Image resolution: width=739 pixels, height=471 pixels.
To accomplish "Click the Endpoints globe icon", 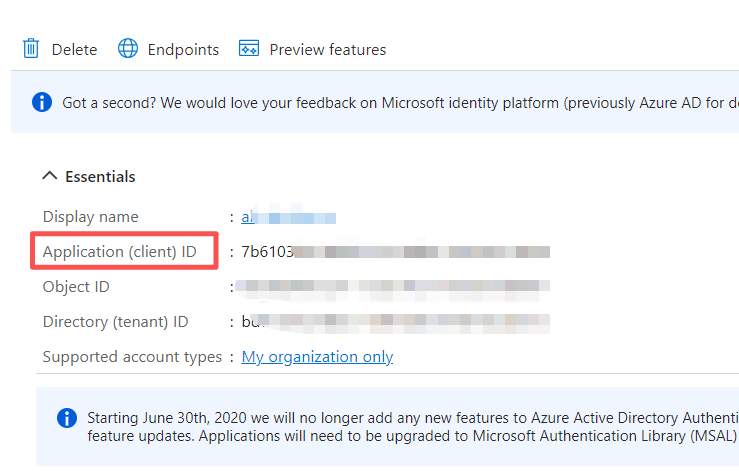I will coord(128,49).
